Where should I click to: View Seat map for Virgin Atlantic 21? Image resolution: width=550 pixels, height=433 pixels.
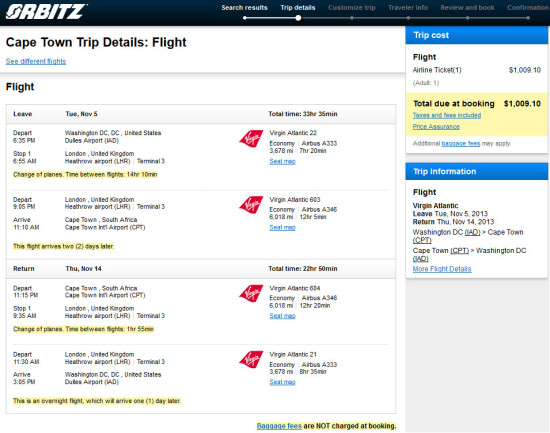[282, 382]
